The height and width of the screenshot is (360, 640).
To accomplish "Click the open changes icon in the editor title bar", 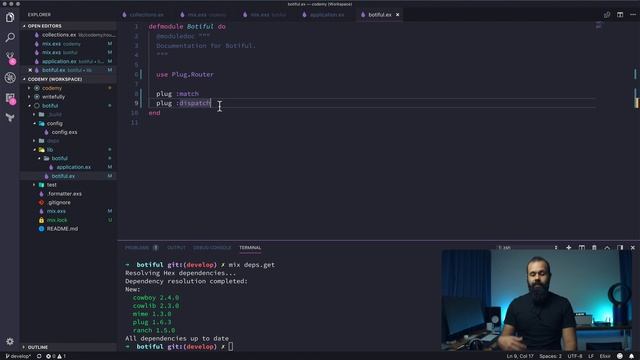I will click(x=607, y=15).
